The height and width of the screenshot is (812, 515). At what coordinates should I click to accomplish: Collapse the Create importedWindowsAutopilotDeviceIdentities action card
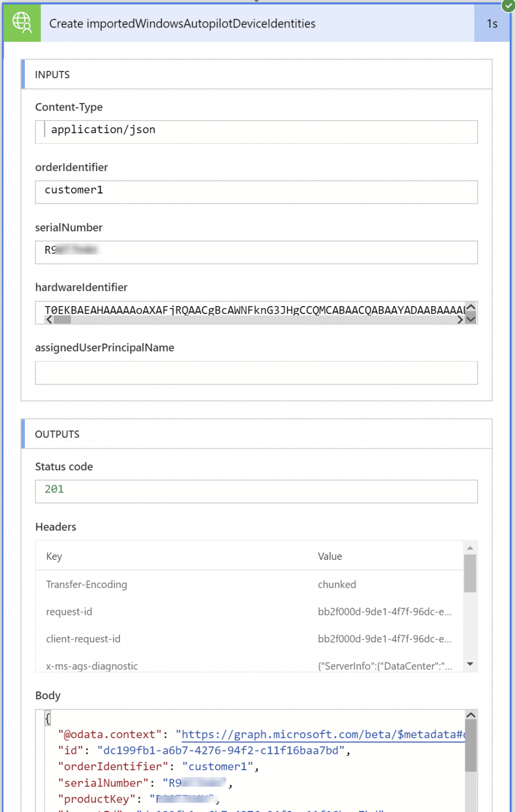tap(182, 23)
